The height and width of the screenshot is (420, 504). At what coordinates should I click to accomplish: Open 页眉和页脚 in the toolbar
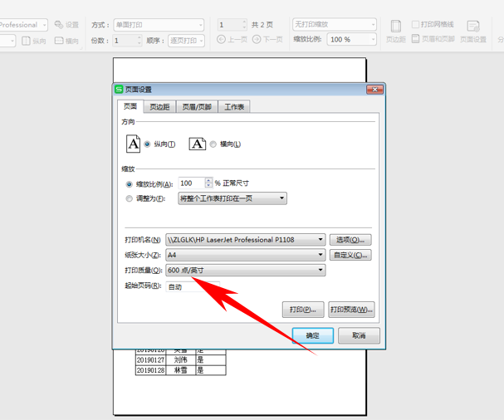point(433,39)
